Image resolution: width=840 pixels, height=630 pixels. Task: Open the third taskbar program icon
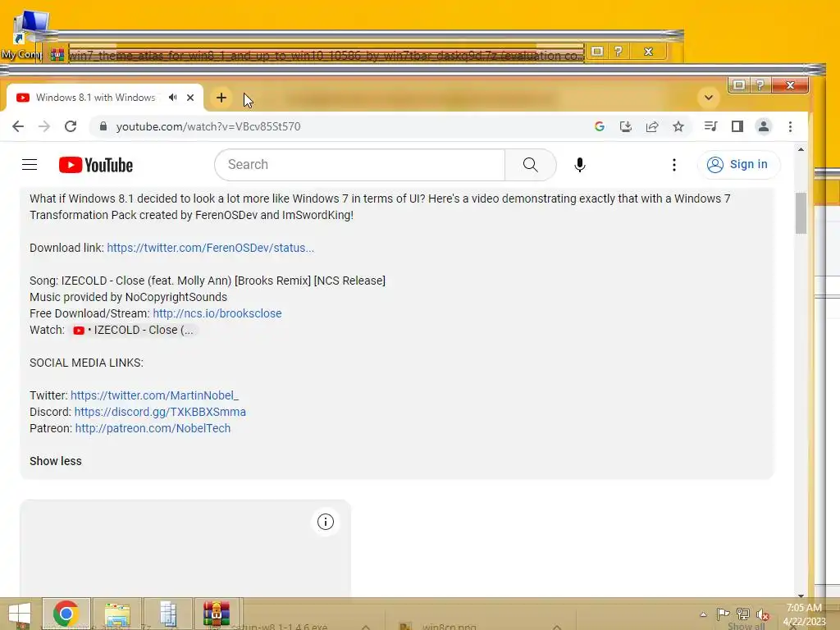[x=168, y=614]
